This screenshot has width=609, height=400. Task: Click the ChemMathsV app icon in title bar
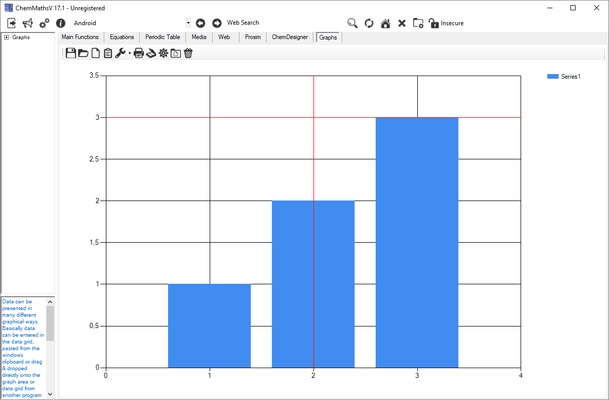pos(9,8)
